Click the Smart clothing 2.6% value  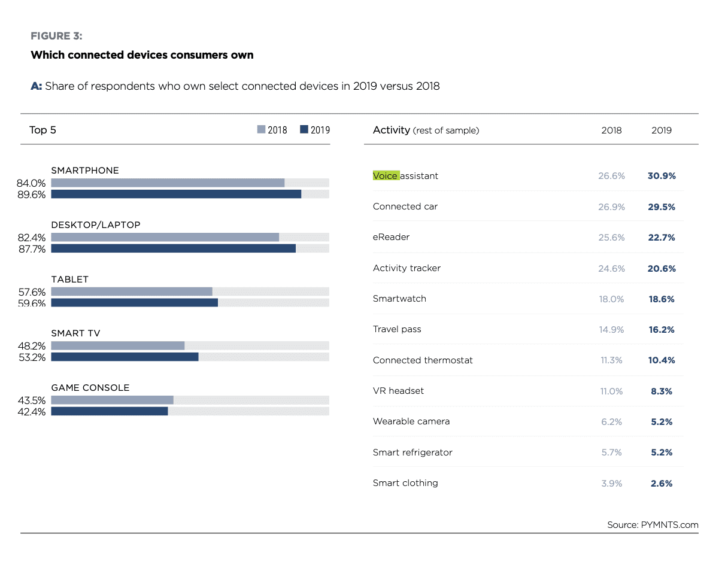click(x=662, y=484)
